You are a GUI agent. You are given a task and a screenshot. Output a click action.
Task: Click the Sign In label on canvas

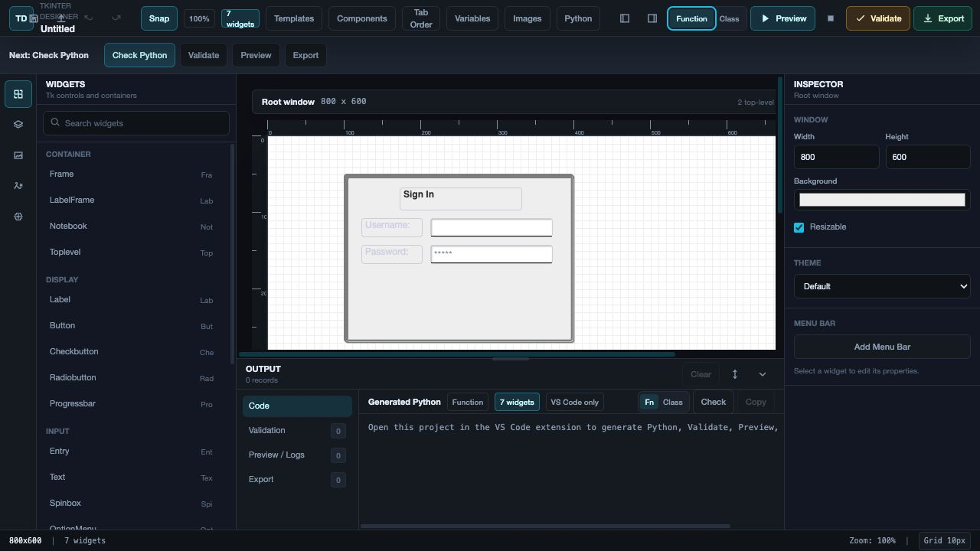(x=461, y=198)
